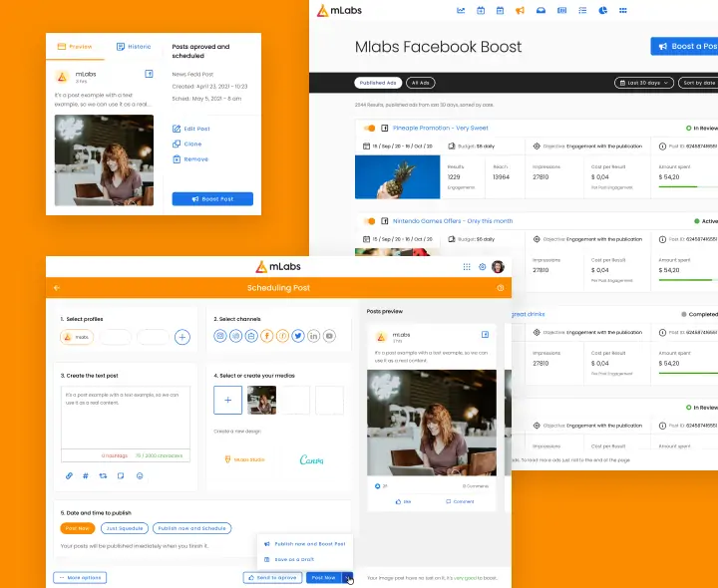Click into the post text input area
The width and height of the screenshot is (718, 588).
[x=126, y=418]
